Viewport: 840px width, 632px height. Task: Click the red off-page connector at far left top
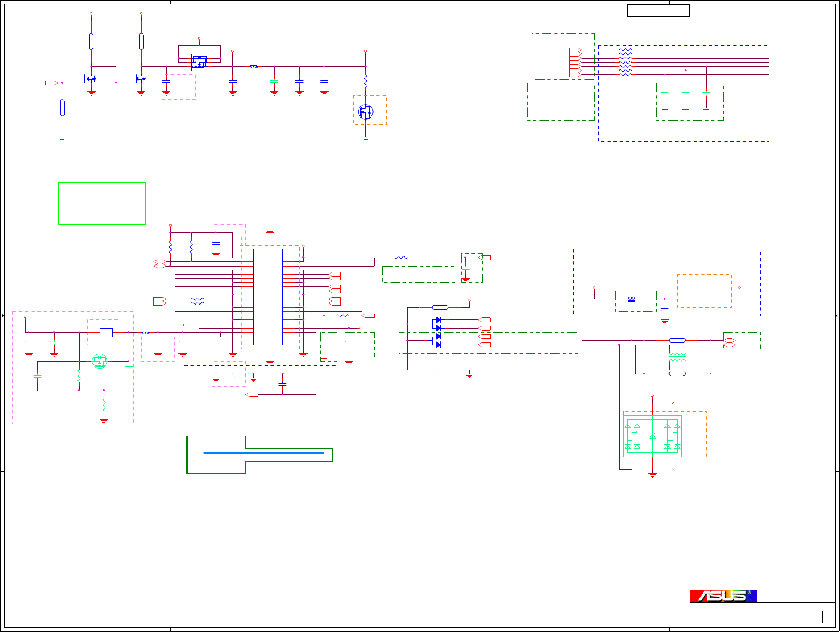click(x=51, y=83)
